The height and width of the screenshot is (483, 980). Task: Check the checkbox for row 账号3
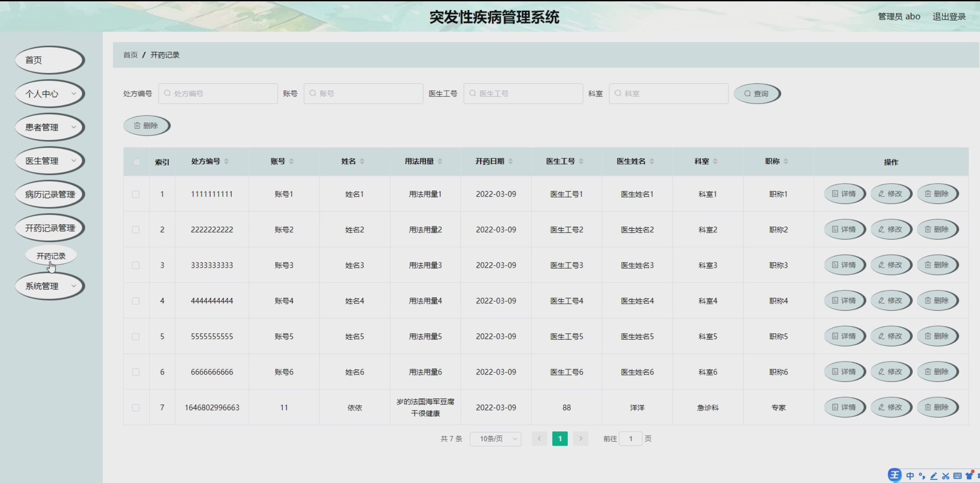click(x=136, y=265)
